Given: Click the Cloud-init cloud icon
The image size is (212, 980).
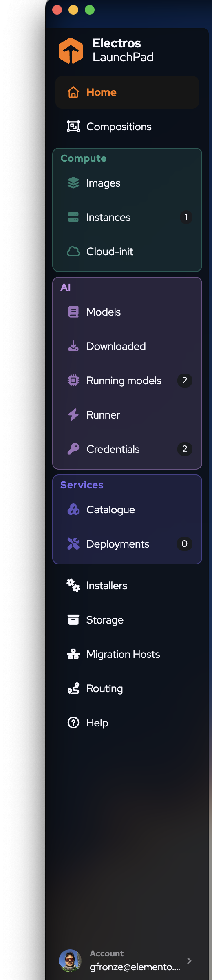Looking at the screenshot, I should (73, 252).
